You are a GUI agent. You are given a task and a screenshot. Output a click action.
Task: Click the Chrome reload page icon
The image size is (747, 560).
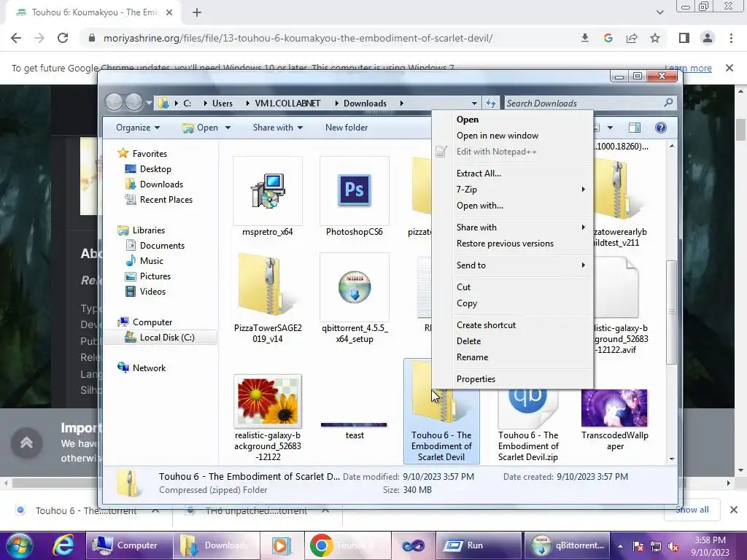tap(63, 38)
